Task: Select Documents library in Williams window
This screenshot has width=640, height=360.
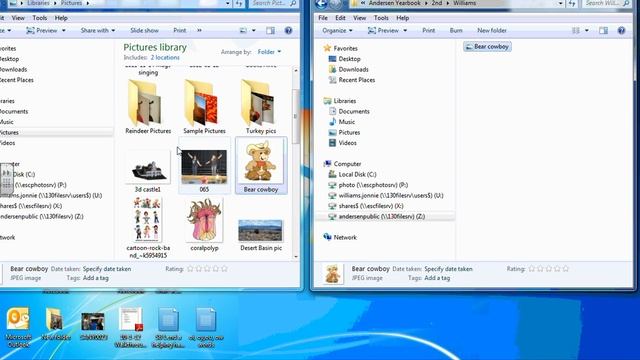Action: click(349, 111)
